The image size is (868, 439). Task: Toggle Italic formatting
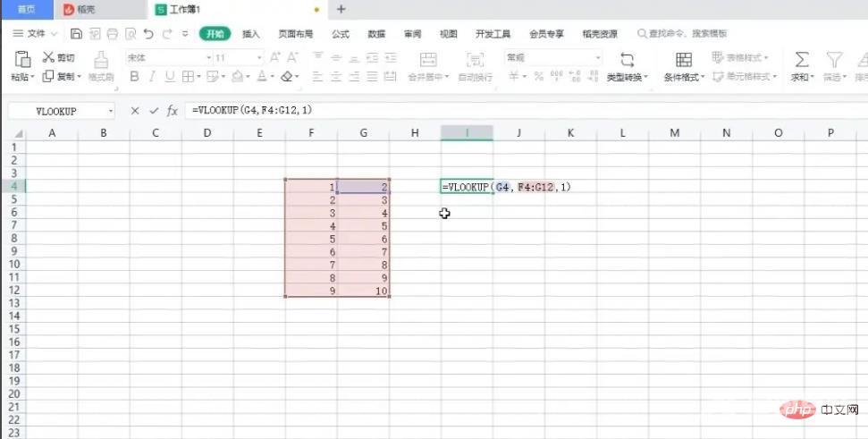152,77
